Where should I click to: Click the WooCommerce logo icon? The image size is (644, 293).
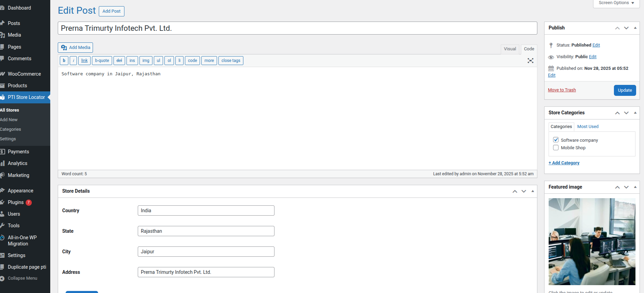point(2,74)
